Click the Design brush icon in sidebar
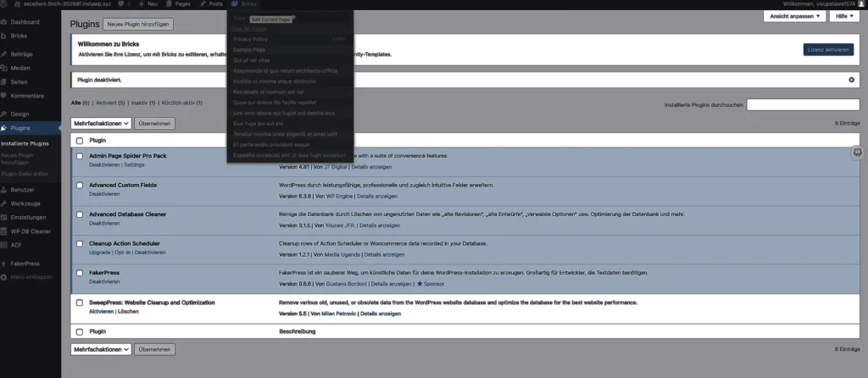Image resolution: width=868 pixels, height=378 pixels. (4, 114)
